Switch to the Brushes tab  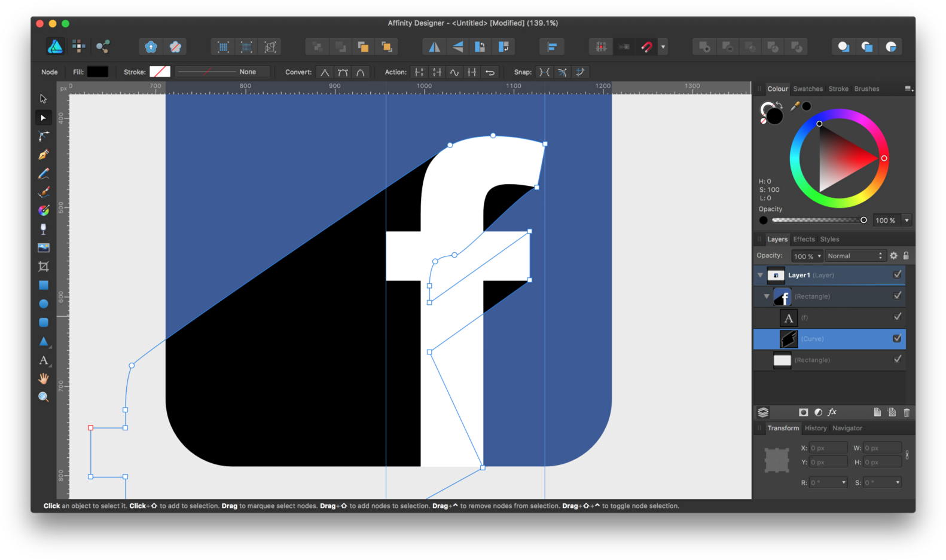(x=866, y=89)
